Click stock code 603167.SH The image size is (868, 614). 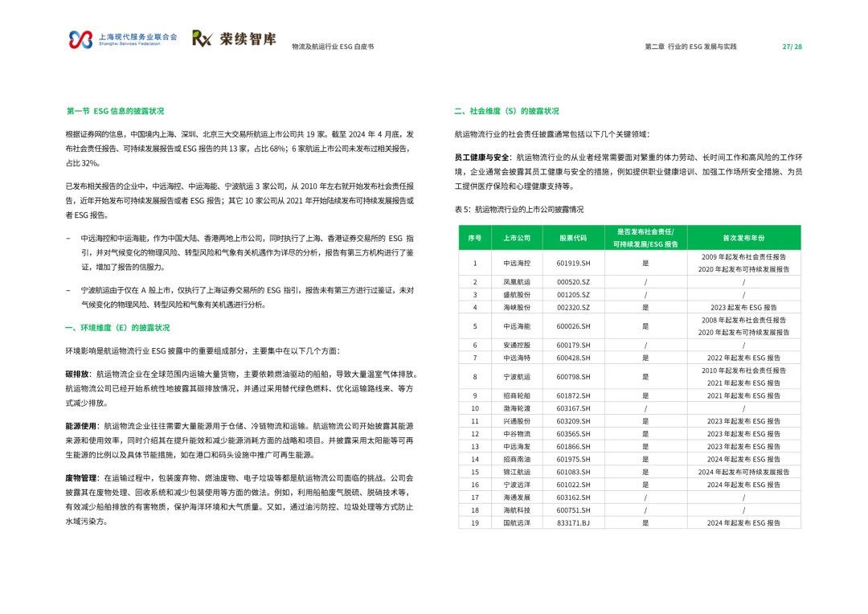573,408
